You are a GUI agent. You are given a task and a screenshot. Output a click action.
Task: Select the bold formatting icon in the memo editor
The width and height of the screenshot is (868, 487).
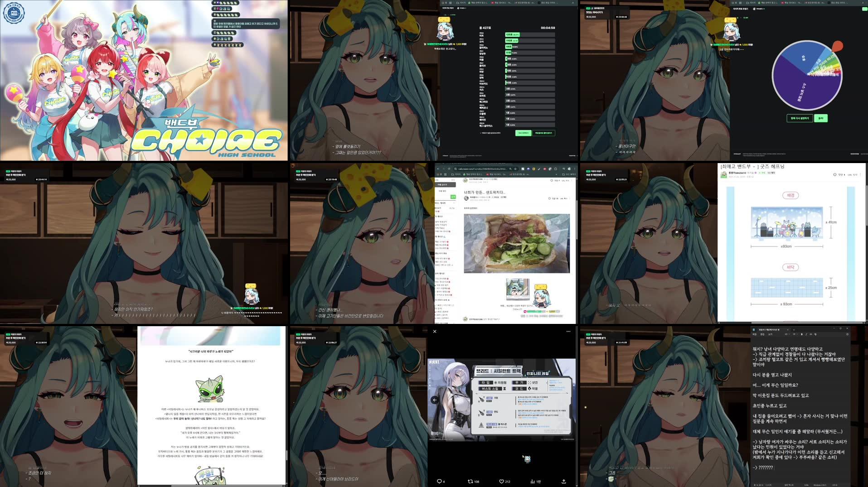801,334
